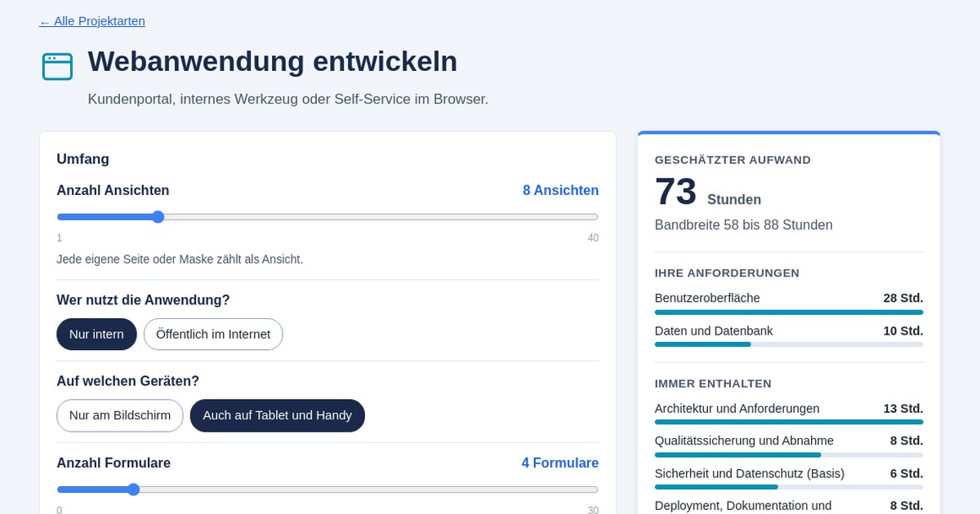Choose 'Nur am Bildschirm' device option
Screen dimensions: 980x514
[120, 415]
